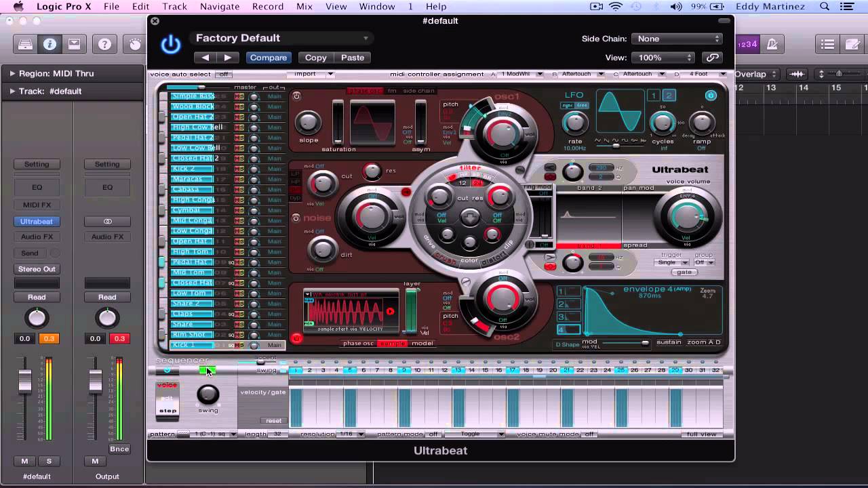Play the sample preview red arrow

[x=390, y=312]
